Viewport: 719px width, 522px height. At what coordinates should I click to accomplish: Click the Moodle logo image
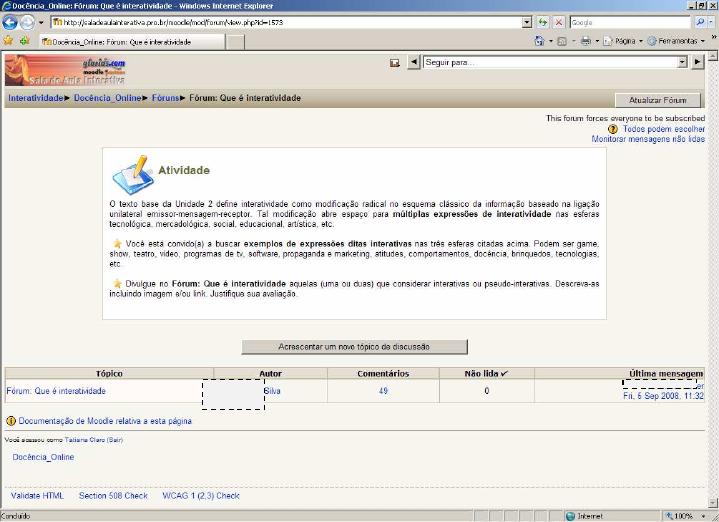click(66, 71)
